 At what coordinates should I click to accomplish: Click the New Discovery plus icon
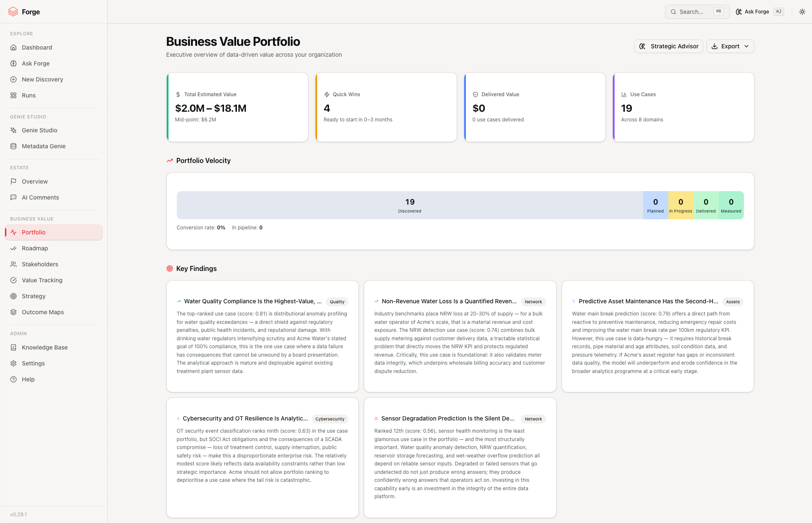(13, 79)
